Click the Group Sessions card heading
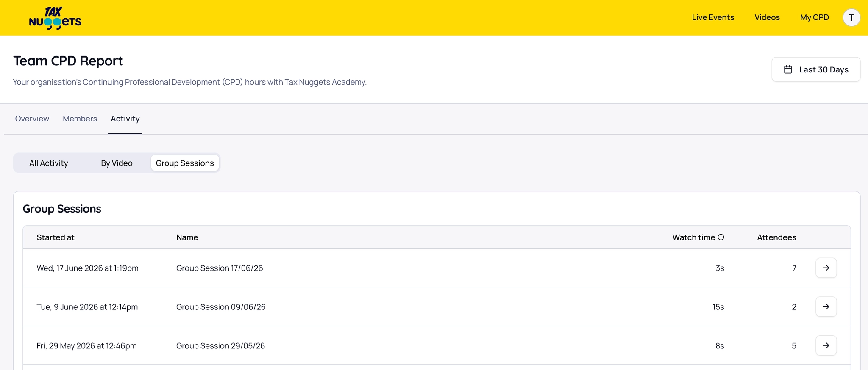 pos(62,209)
